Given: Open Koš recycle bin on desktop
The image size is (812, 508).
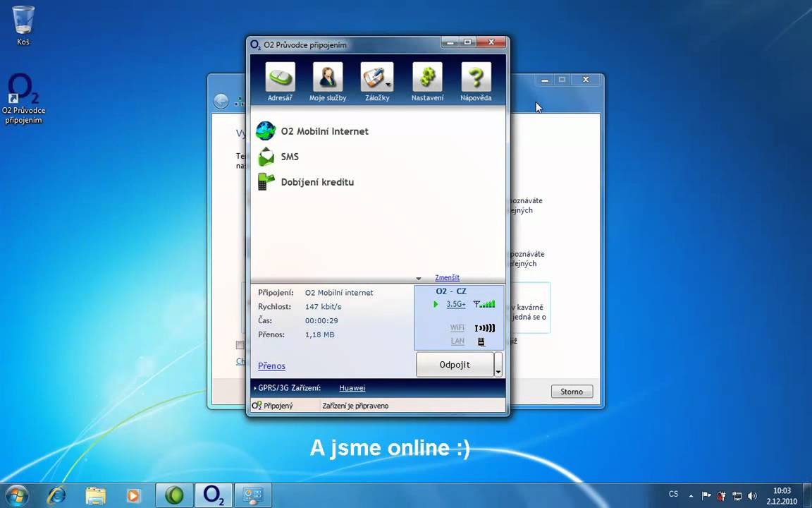Looking at the screenshot, I should coord(23,26).
